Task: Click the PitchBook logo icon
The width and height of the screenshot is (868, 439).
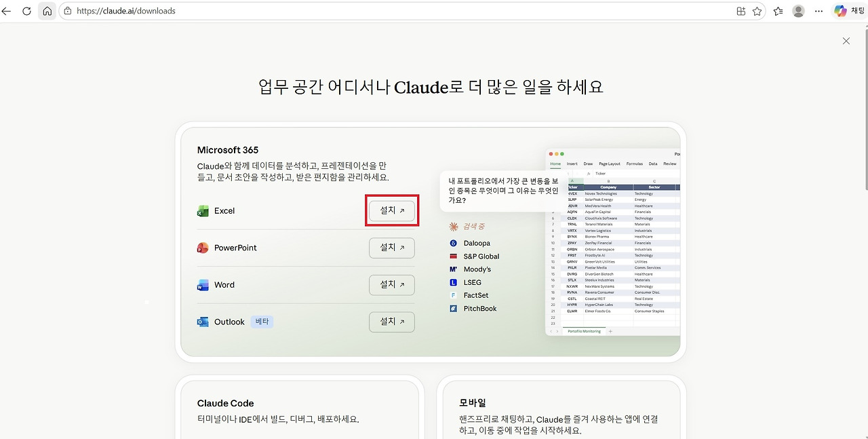Action: [x=454, y=309]
